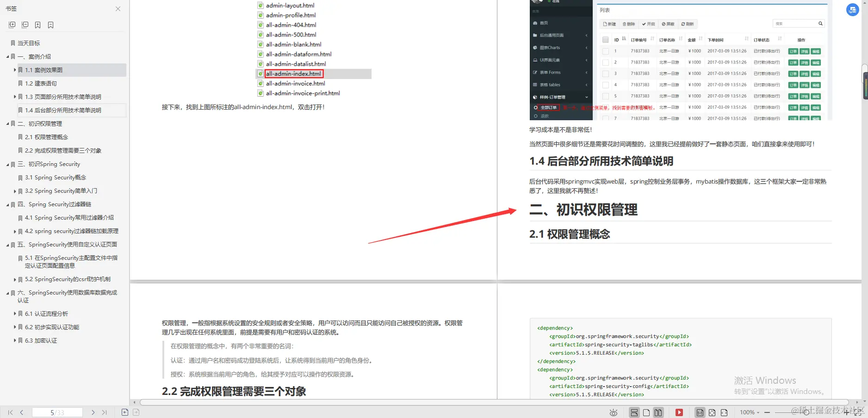Enable single page view mode
Viewport: 868px width, 418px height.
(x=646, y=412)
